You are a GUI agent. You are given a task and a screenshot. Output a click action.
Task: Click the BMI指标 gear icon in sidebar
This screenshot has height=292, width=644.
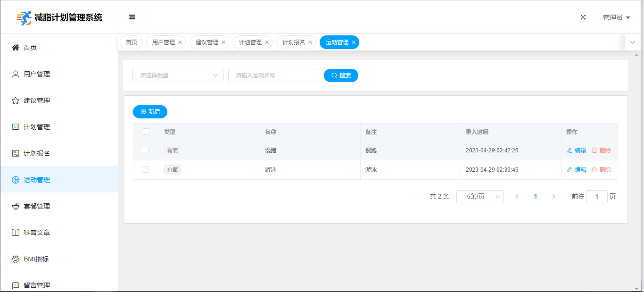point(16,259)
